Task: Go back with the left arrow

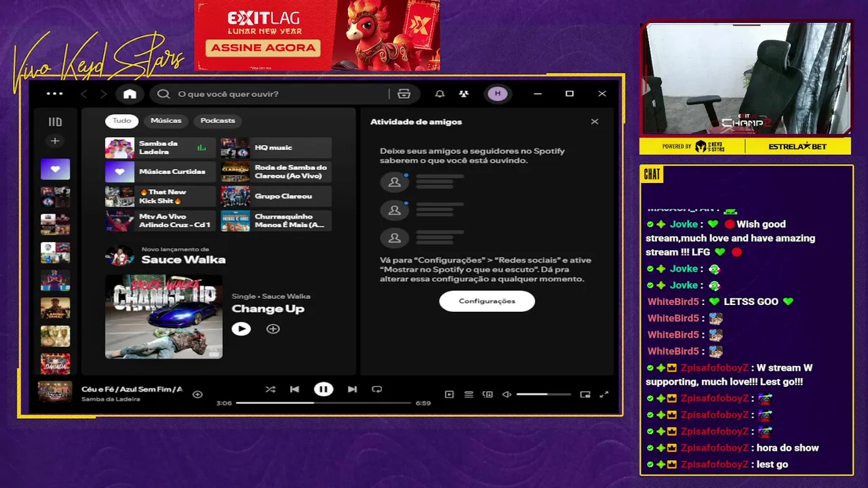Action: (84, 94)
